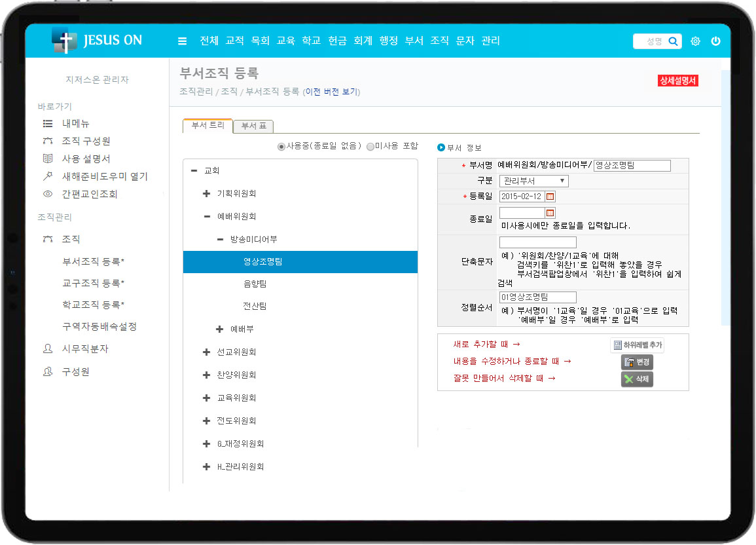Screen dimensions: 756x545
Task: Switch to the 부서 표 tab
Action: pyautogui.click(x=253, y=126)
